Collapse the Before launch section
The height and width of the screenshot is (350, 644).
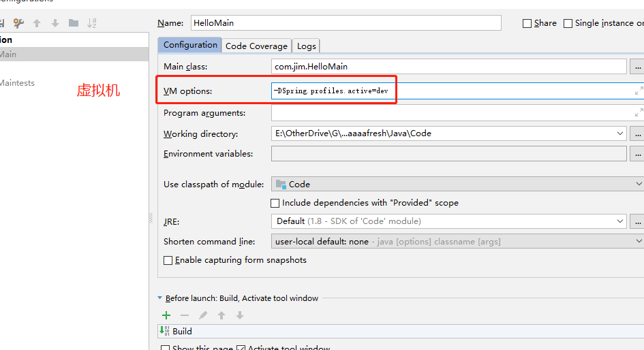tap(160, 298)
